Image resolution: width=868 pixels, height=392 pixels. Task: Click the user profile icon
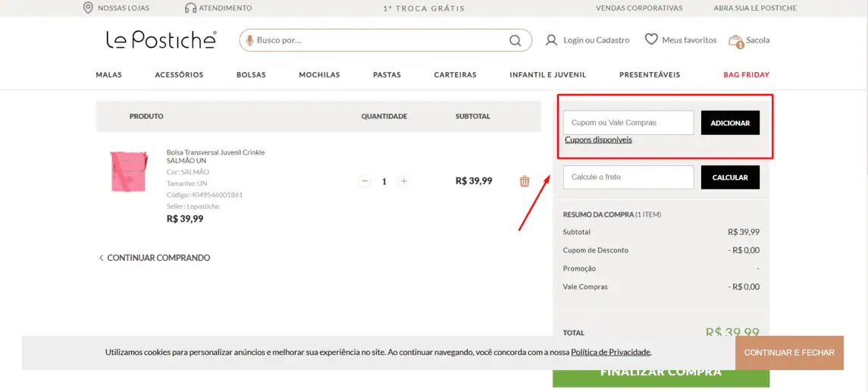click(551, 40)
